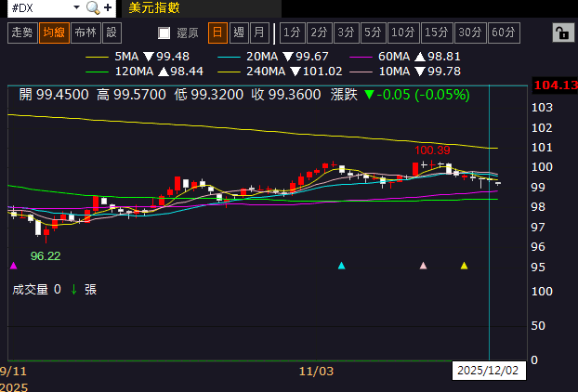Click the 20MA legend color line

click(x=229, y=57)
